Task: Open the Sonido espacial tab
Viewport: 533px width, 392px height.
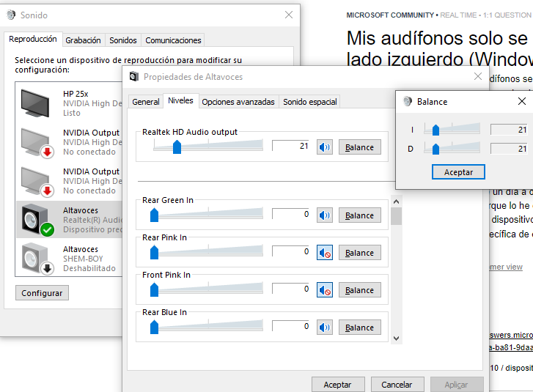Action: pos(309,102)
